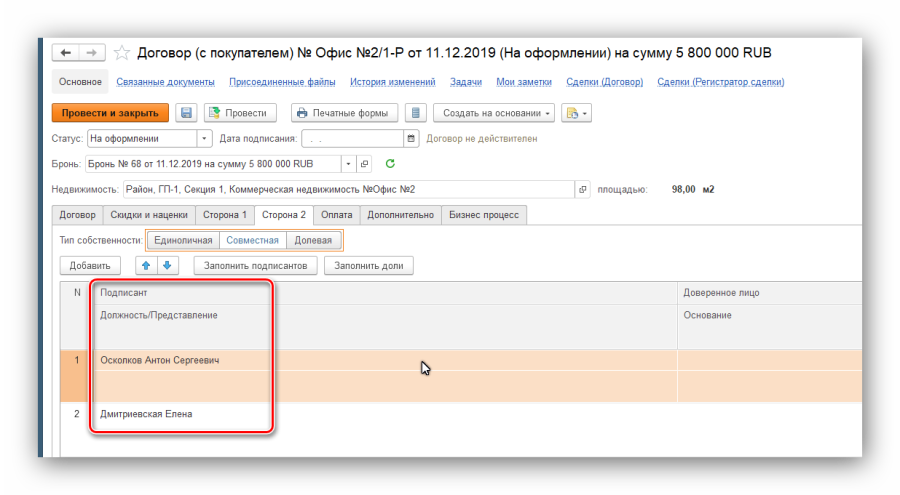
Task: Expand the Бронь dropdown list
Action: pos(347,164)
